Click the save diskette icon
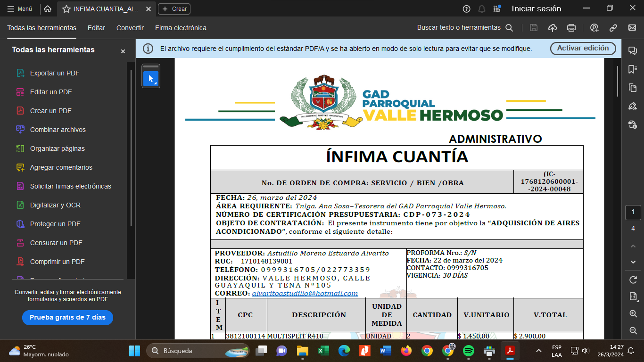The height and width of the screenshot is (362, 644). (x=534, y=28)
